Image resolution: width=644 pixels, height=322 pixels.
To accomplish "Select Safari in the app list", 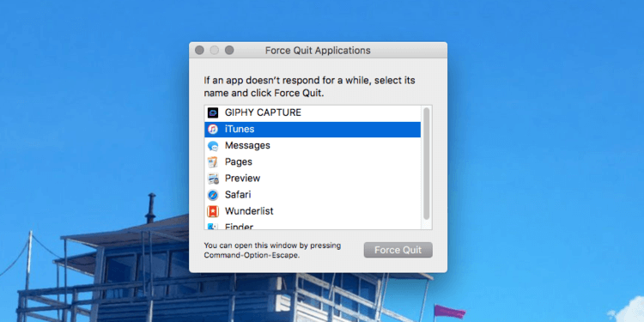I will click(x=238, y=195).
